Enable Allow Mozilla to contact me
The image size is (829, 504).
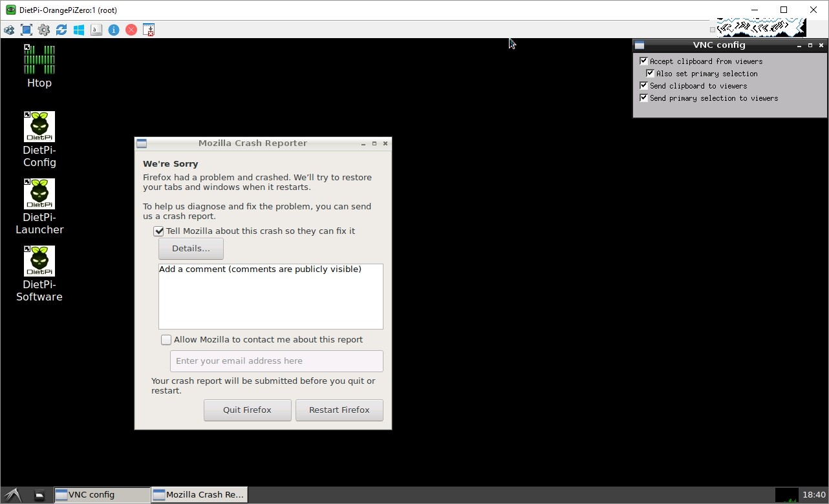coord(166,340)
